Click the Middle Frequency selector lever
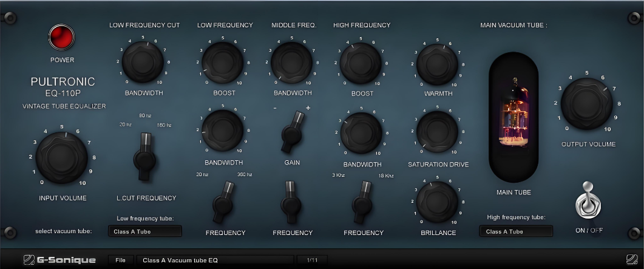Screen dimensions: 644x269 [291, 202]
